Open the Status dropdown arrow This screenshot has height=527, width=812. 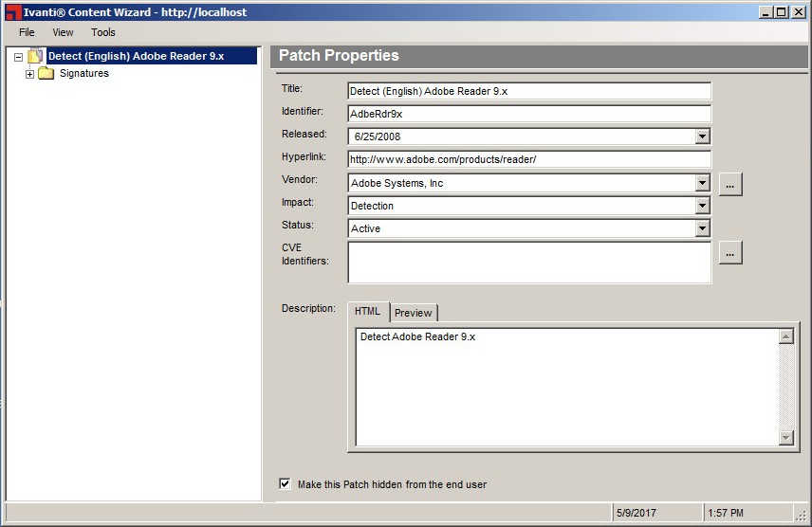[702, 228]
